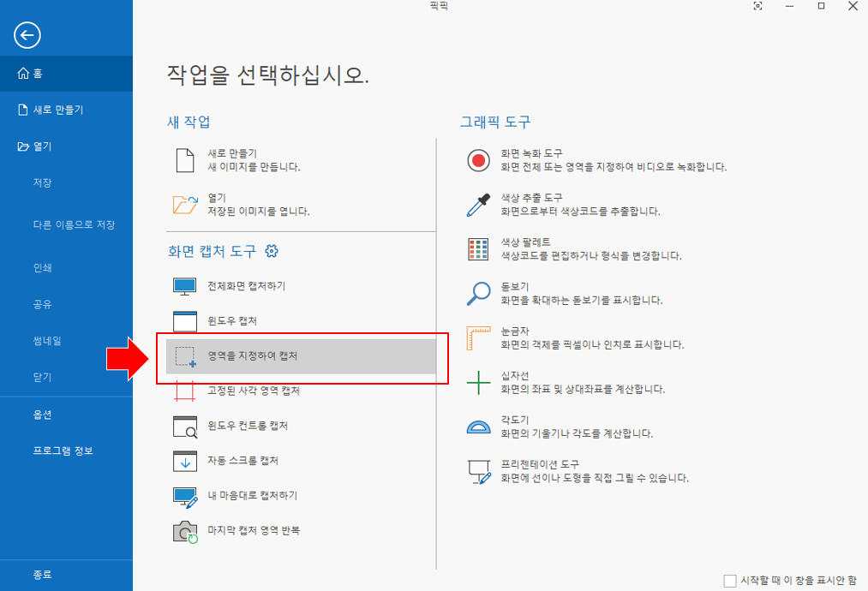
Task: Click the orange ruler icon for 눈금자
Action: 478,338
